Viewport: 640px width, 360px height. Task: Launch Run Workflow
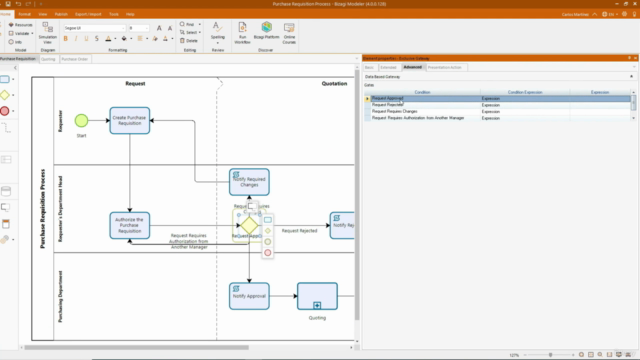click(242, 33)
